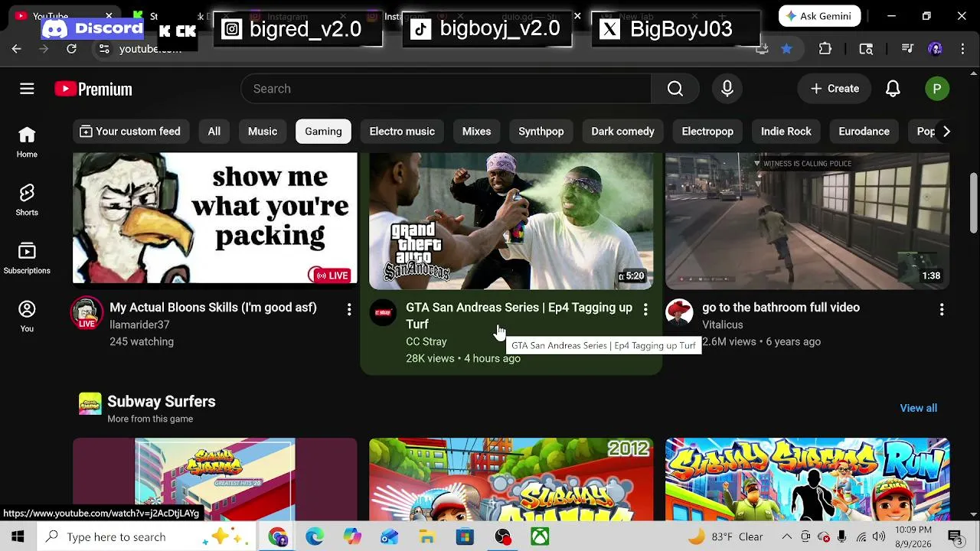The height and width of the screenshot is (551, 980).
Task: Click the Windows taskbar search box
Action: [x=147, y=536]
